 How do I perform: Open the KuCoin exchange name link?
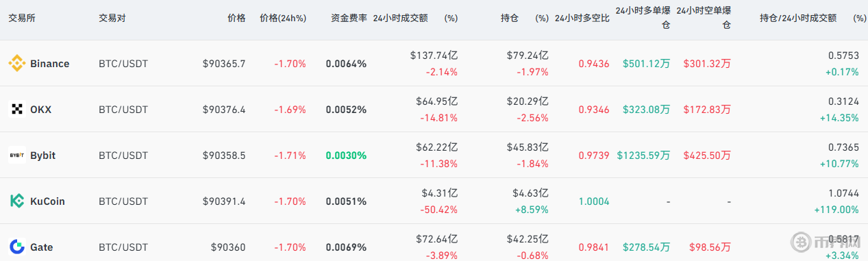[47, 201]
